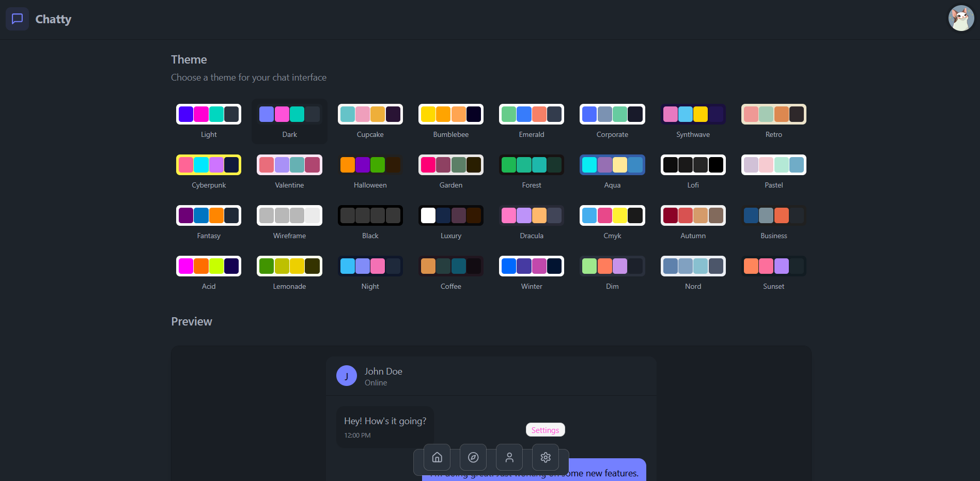
Task: Pick the Luxury theme
Action: coord(451,223)
